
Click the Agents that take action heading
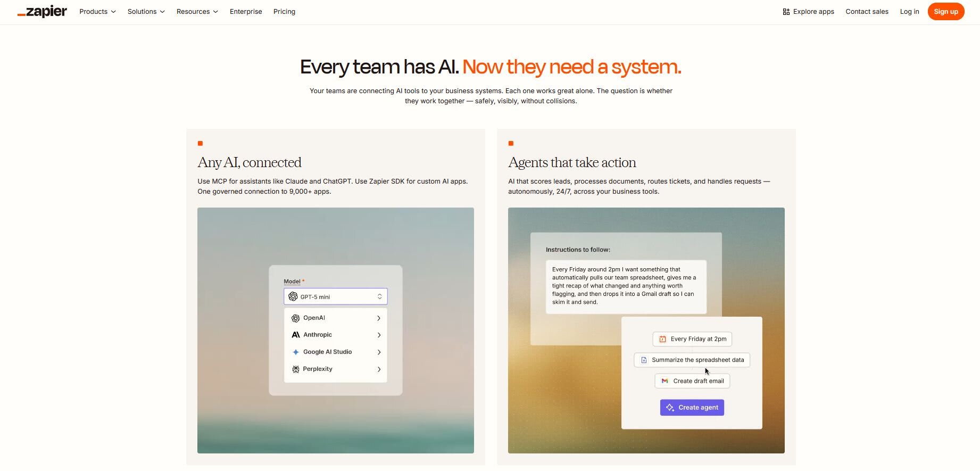click(572, 162)
